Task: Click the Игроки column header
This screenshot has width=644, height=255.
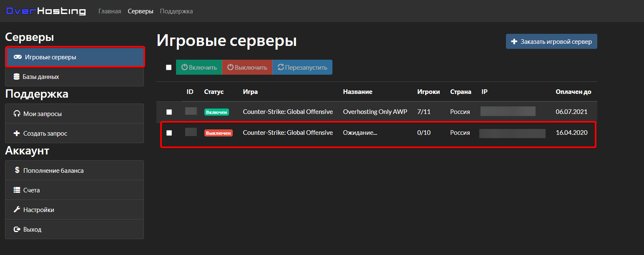Action: coord(429,92)
